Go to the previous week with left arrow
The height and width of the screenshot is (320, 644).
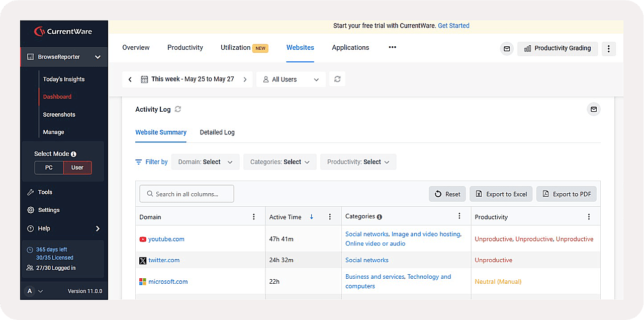pyautogui.click(x=130, y=79)
